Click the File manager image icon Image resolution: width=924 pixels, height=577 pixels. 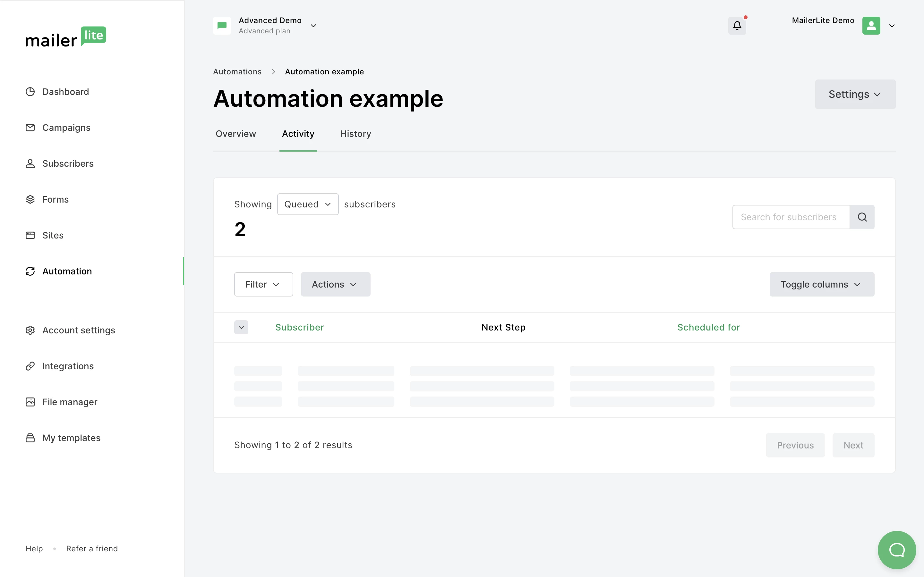click(x=30, y=402)
